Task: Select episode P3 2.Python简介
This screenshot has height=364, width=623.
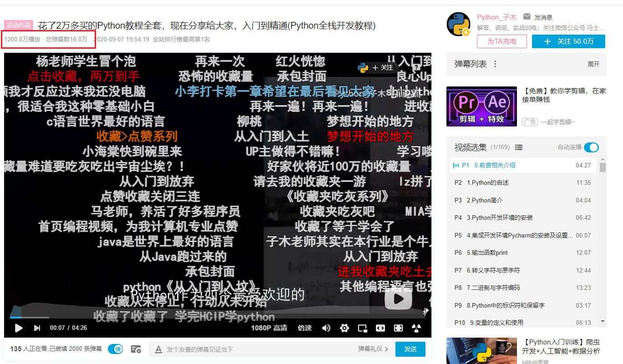Action: coord(523,200)
